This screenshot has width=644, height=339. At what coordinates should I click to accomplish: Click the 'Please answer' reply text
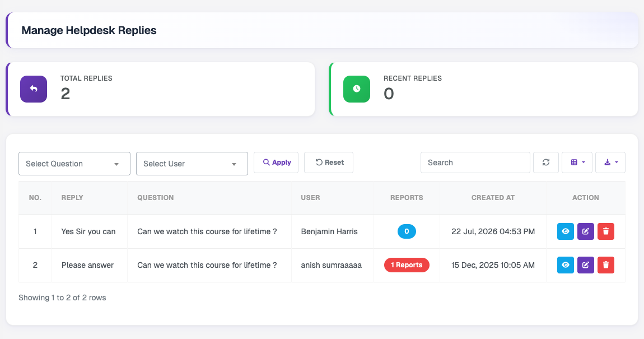87,265
